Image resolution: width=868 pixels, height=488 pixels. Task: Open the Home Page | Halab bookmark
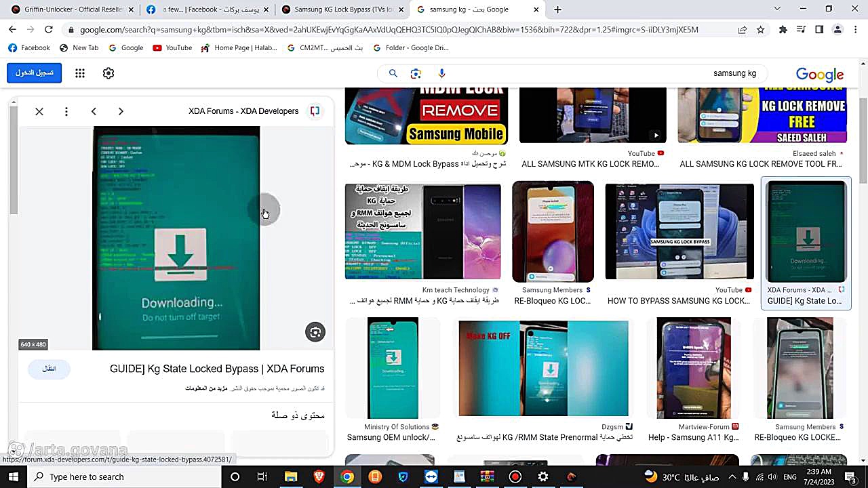click(x=239, y=48)
